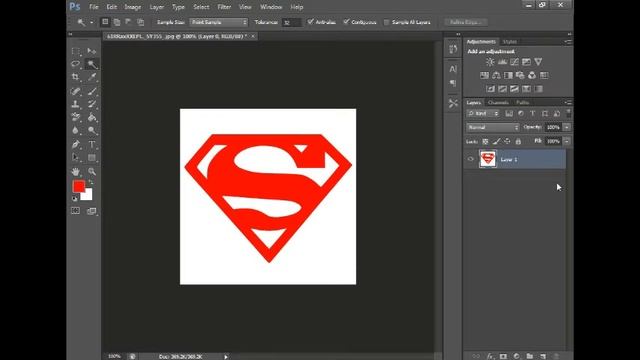Select the Eraser tool
Screen dimensions: 640x360
pyautogui.click(x=76, y=117)
